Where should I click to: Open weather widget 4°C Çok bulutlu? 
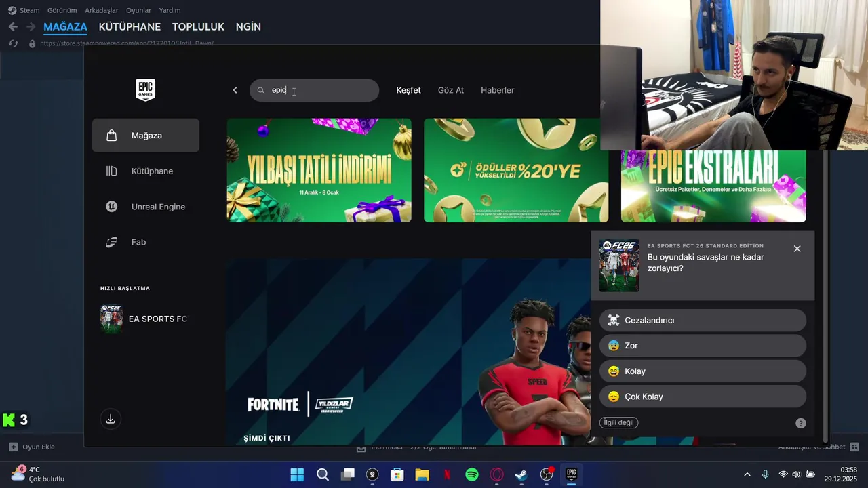(38, 474)
